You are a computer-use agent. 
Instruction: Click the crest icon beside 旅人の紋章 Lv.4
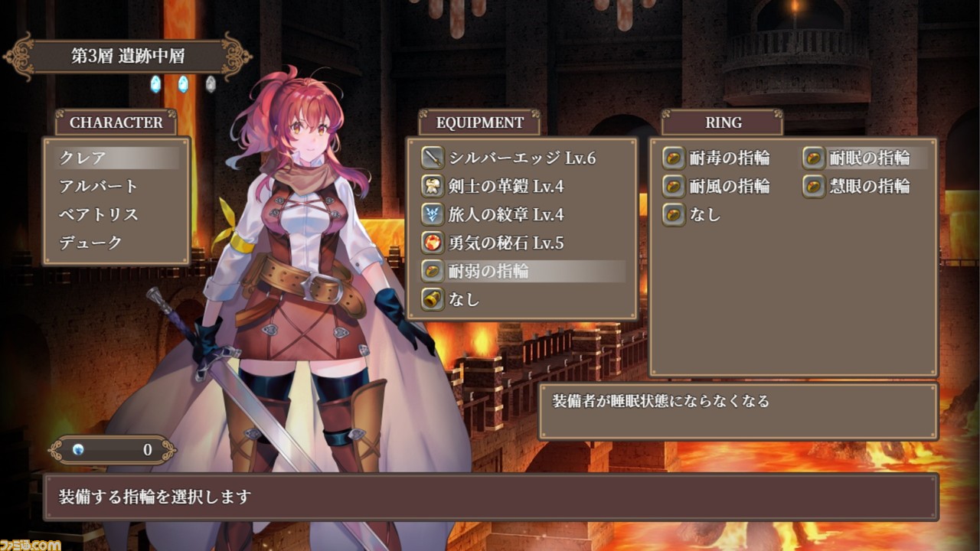(433, 215)
